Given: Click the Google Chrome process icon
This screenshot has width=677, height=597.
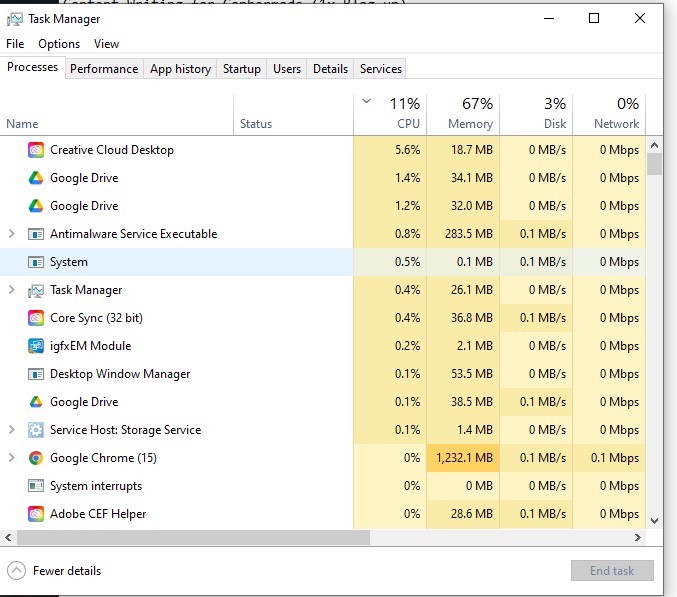Looking at the screenshot, I should pyautogui.click(x=36, y=458).
